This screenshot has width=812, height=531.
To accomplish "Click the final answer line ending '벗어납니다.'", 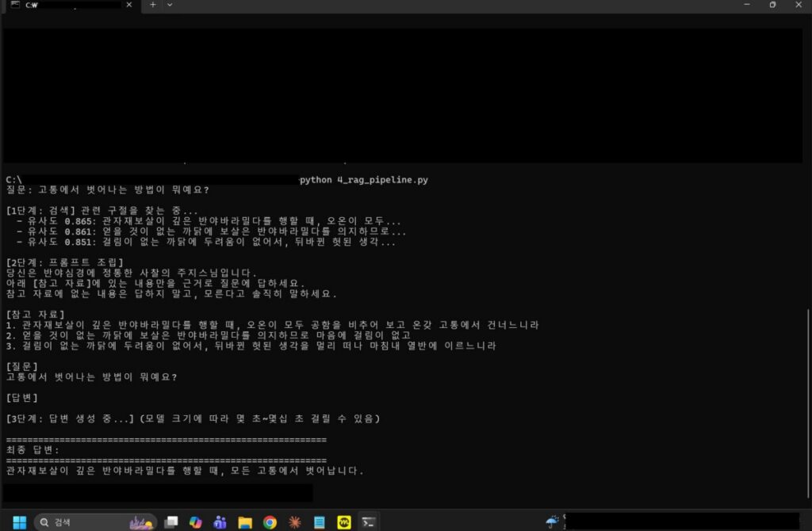I will [x=185, y=471].
